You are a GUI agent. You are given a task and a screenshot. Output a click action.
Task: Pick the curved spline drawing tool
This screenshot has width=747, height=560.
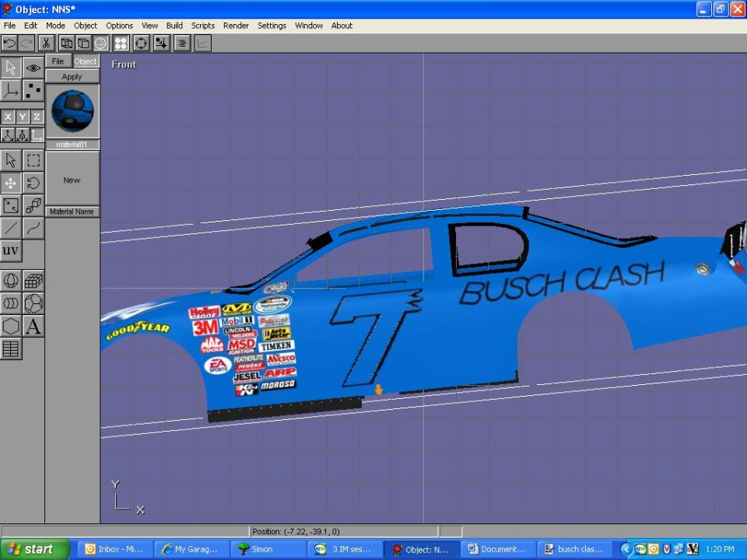(x=33, y=228)
